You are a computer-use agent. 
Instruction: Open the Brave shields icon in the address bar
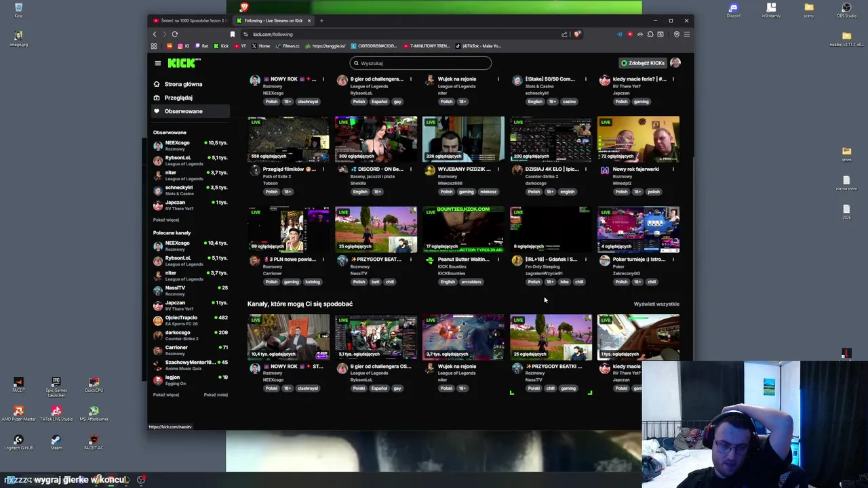click(x=577, y=34)
